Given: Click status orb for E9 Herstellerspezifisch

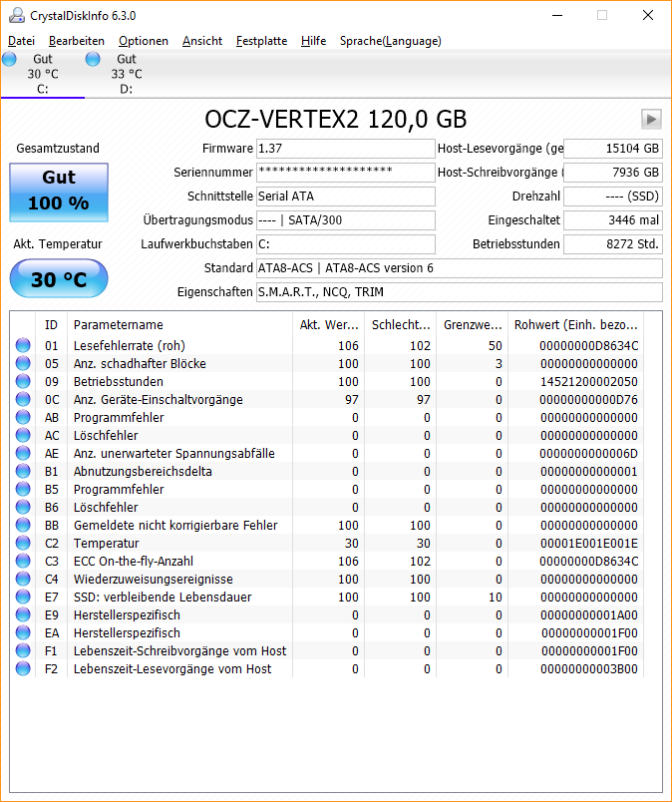Looking at the screenshot, I should click(23, 614).
